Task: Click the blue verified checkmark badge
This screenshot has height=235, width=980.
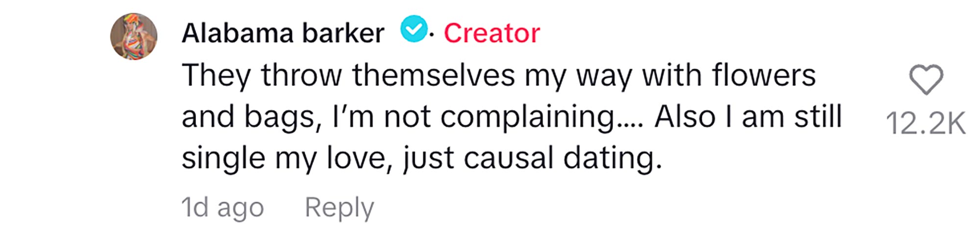Action: click(x=414, y=29)
